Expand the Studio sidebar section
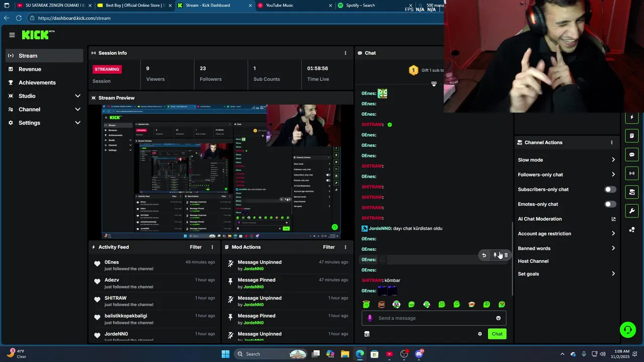The height and width of the screenshot is (362, 644). pos(77,96)
